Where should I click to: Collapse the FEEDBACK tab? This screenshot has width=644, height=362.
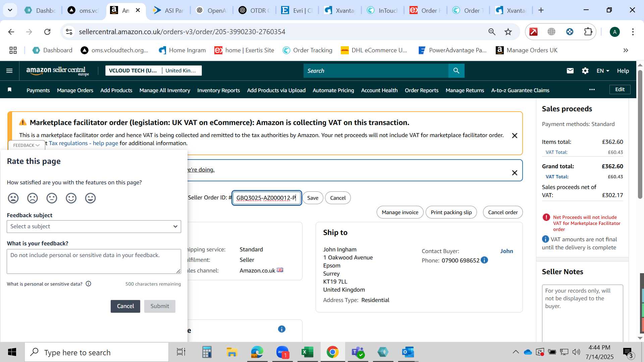(x=26, y=145)
